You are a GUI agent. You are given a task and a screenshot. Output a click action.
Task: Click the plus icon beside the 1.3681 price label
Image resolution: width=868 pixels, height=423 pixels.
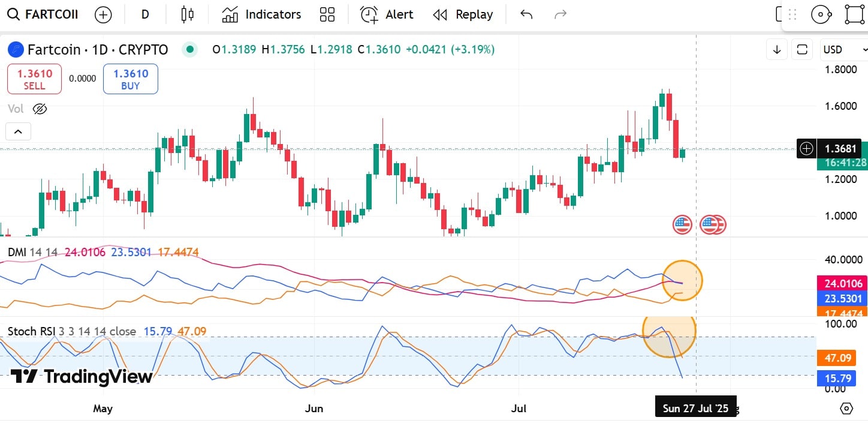point(806,148)
